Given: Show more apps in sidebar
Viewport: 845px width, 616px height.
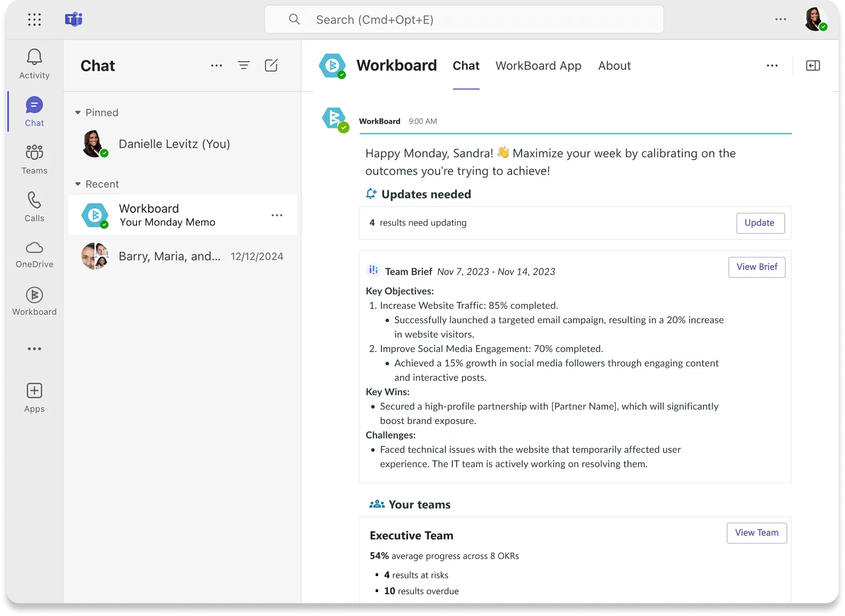Looking at the screenshot, I should [x=34, y=349].
